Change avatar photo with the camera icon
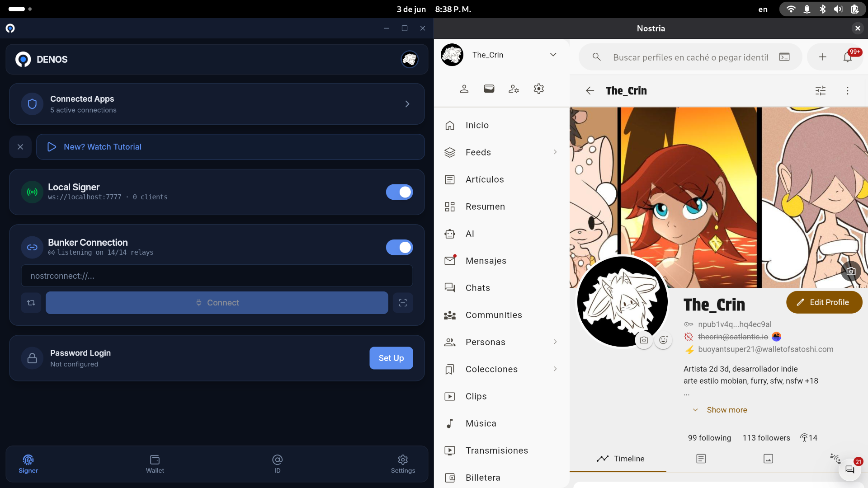Image resolution: width=868 pixels, height=488 pixels. tap(644, 340)
